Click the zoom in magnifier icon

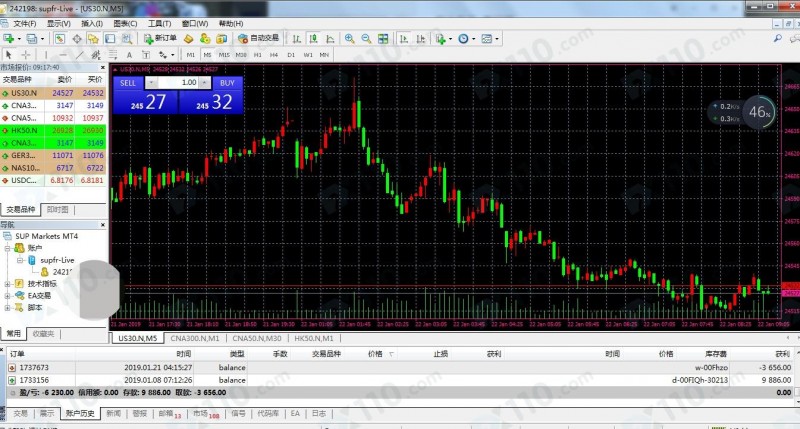[x=349, y=38]
